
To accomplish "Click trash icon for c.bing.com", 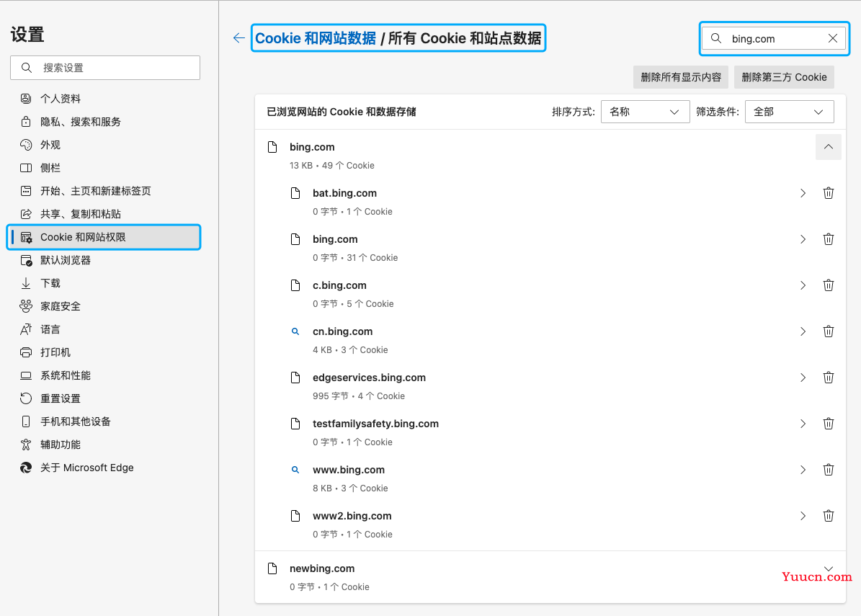I will 829,285.
